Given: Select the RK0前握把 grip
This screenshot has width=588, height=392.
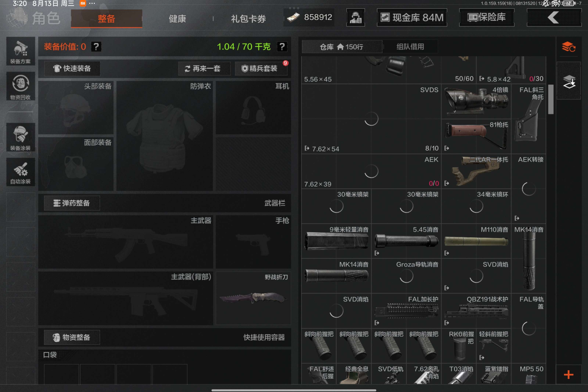Looking at the screenshot, I should 459,346.
